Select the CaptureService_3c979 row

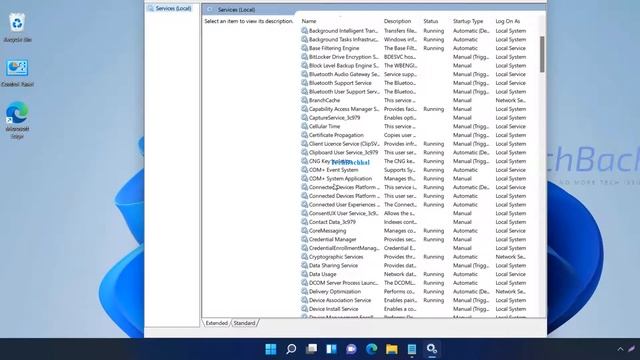click(414, 118)
